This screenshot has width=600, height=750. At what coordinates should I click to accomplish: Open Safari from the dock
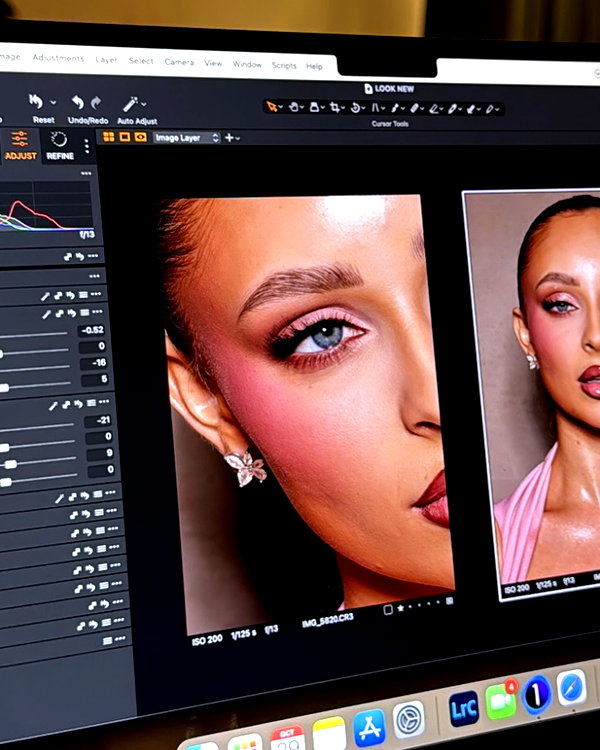click(572, 687)
